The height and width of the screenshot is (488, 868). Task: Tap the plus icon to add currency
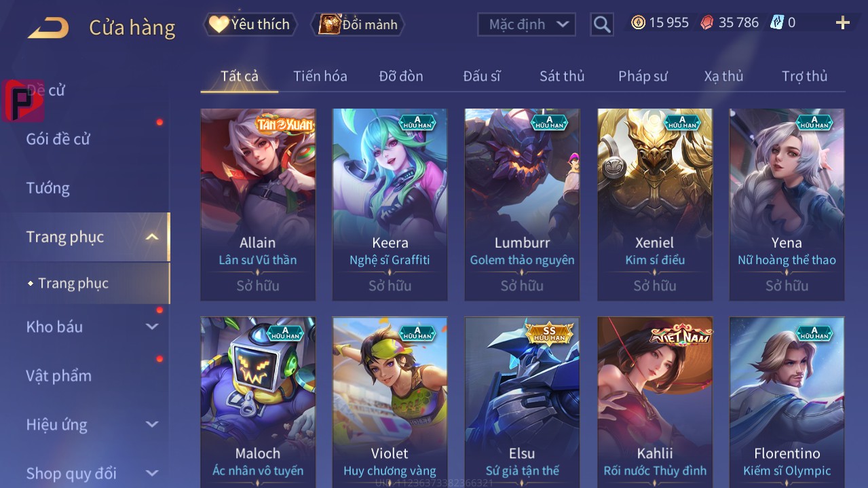[x=843, y=23]
